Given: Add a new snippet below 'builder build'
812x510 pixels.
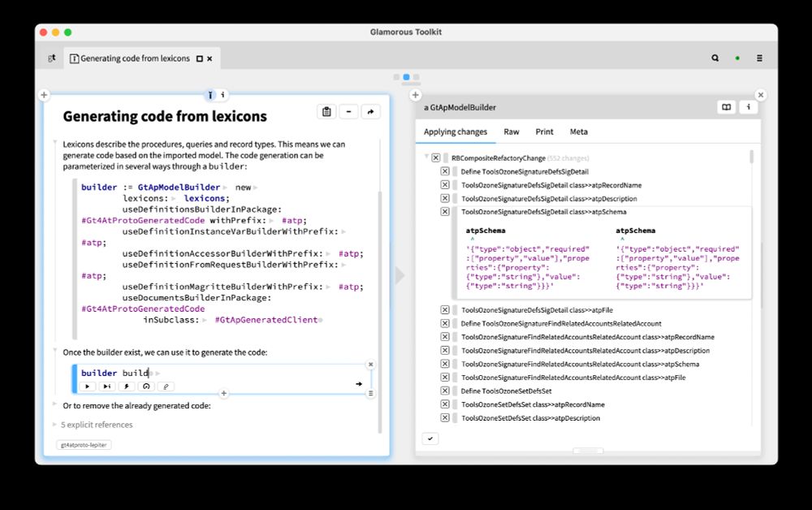Looking at the screenshot, I should [x=224, y=394].
